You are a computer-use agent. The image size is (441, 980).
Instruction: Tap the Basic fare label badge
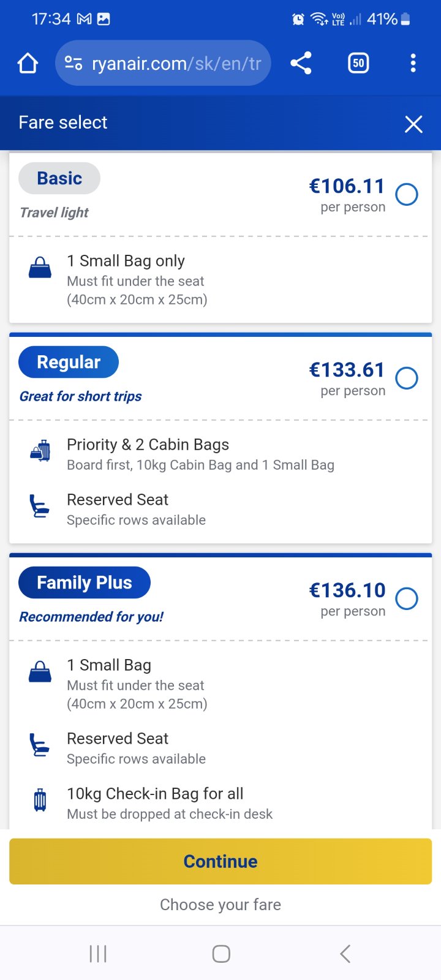pyautogui.click(x=59, y=178)
